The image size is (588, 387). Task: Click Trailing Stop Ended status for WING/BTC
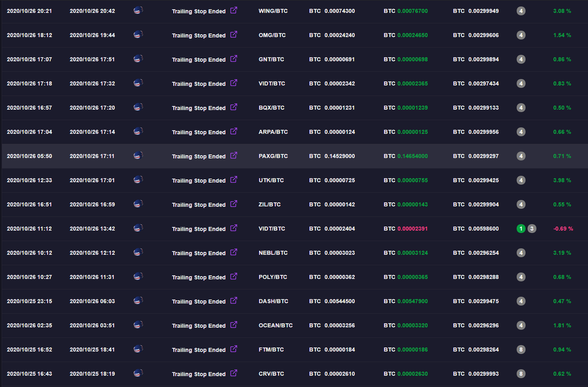[x=199, y=11]
